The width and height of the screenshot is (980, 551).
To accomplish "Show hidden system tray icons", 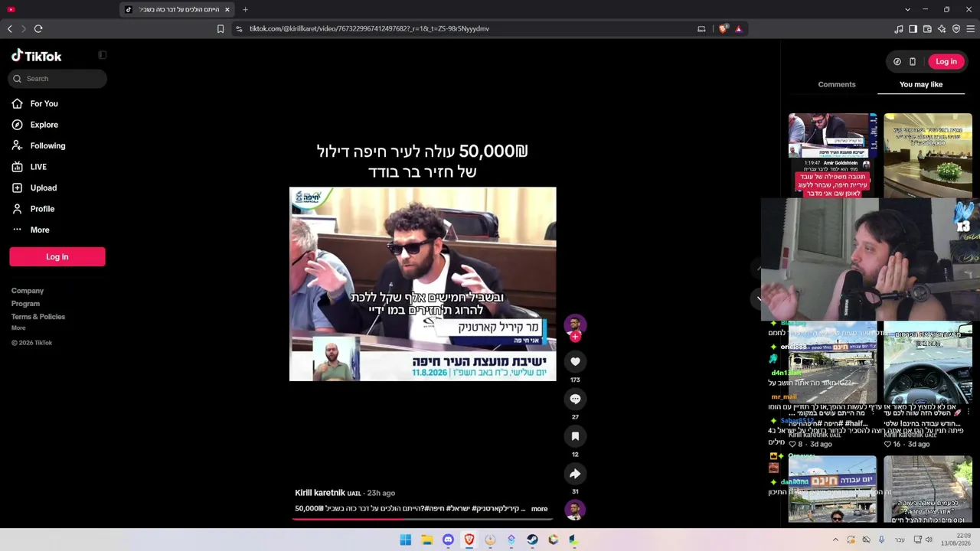I will (835, 540).
